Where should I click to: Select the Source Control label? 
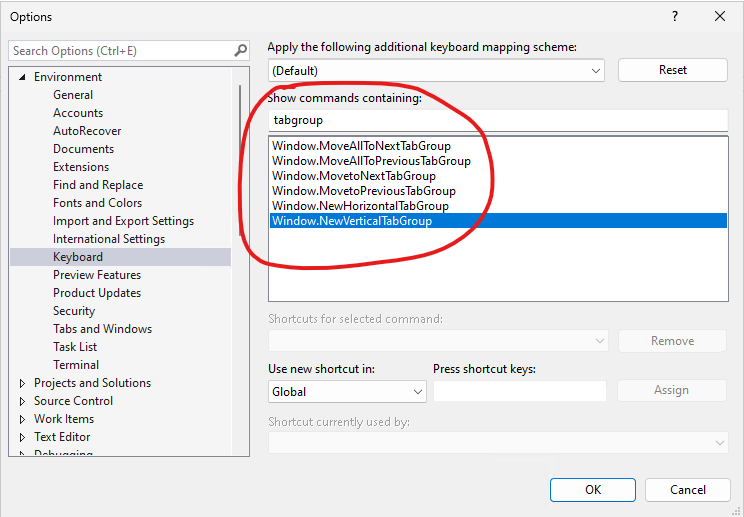pos(73,401)
